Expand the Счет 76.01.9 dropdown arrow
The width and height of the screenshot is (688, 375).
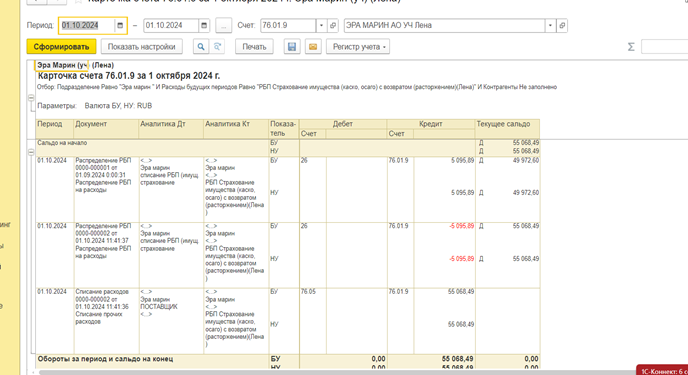[x=321, y=25]
